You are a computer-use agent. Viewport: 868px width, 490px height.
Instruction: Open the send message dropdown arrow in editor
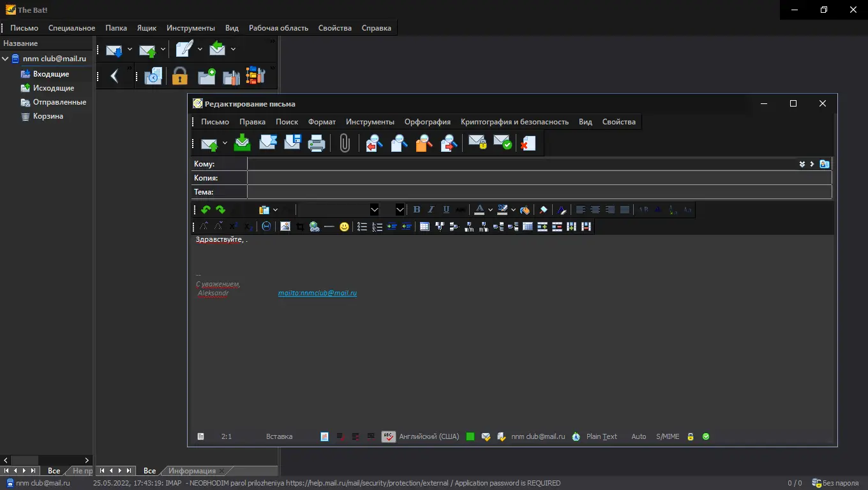(x=225, y=144)
